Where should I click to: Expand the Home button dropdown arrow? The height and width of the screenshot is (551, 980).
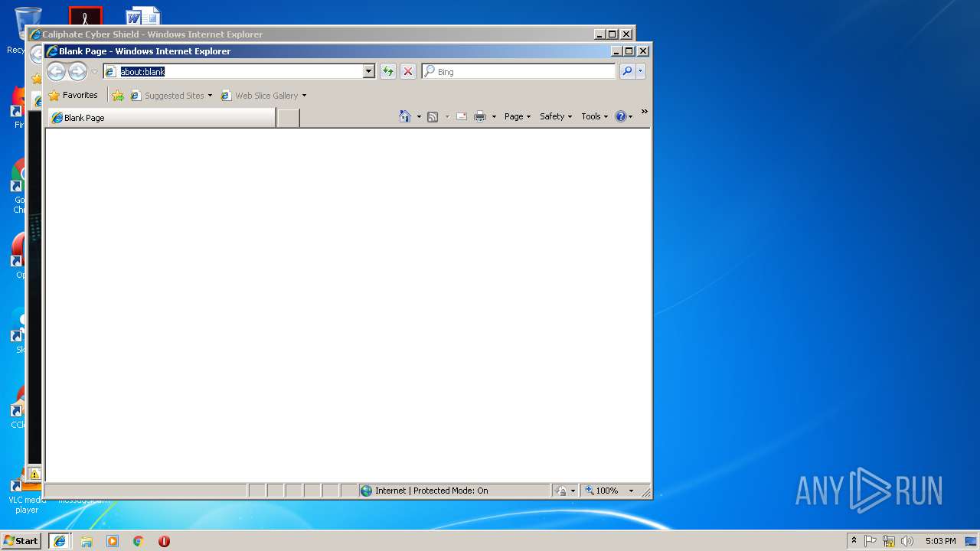[419, 116]
